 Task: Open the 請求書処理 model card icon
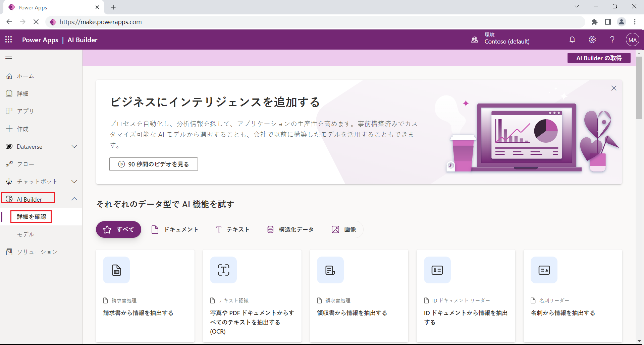click(x=116, y=270)
